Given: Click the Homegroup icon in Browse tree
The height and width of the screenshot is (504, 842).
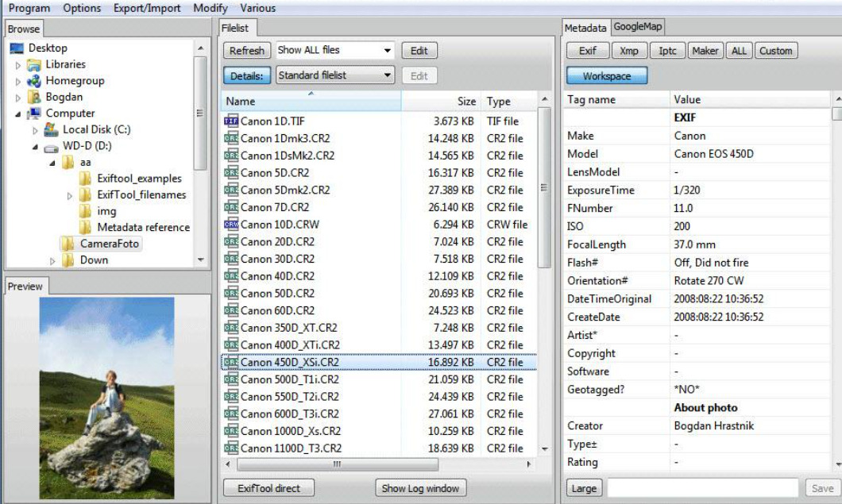Looking at the screenshot, I should point(34,81).
